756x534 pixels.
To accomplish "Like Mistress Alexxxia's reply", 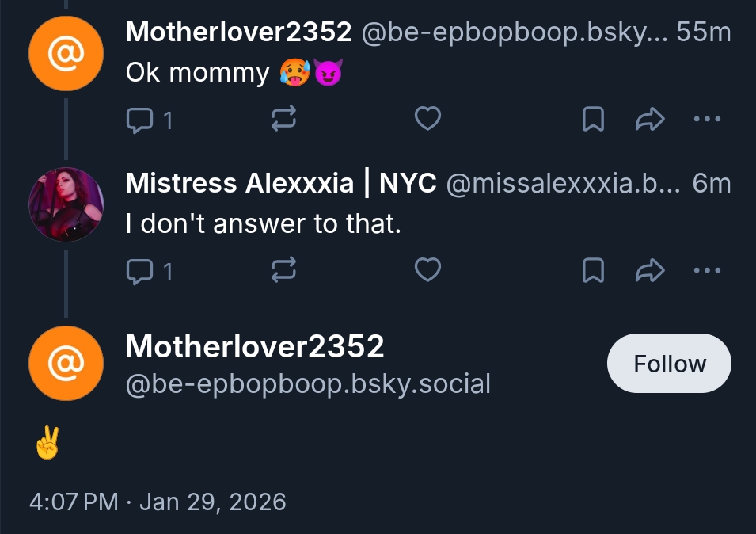I will pos(427,272).
